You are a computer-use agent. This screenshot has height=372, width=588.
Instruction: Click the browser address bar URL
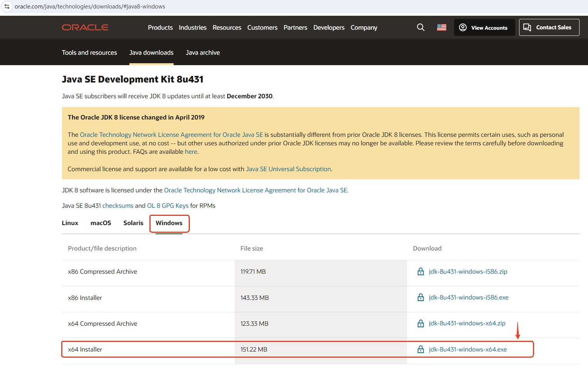click(90, 7)
